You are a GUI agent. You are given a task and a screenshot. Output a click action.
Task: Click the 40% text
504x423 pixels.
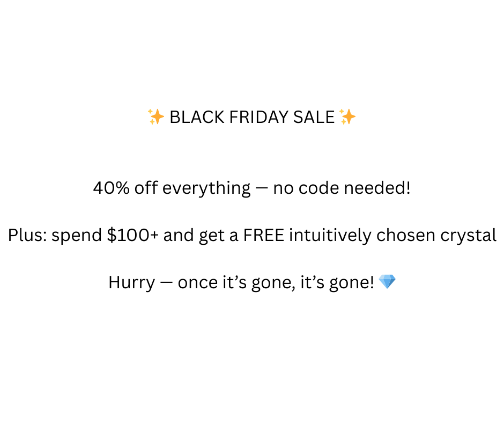[x=111, y=188]
